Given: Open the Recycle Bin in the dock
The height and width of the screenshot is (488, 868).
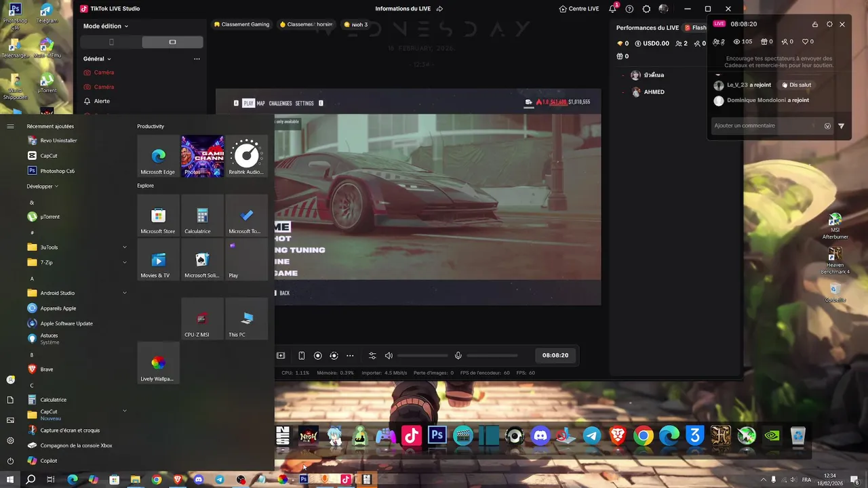Looking at the screenshot, I should [798, 436].
